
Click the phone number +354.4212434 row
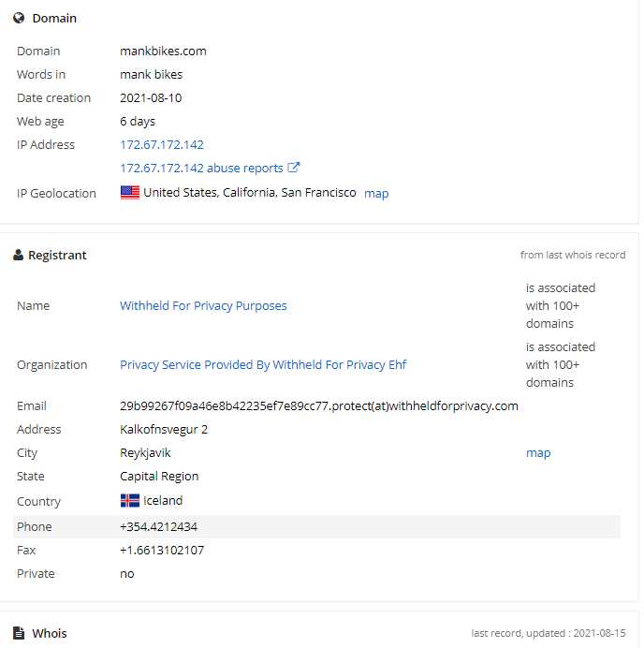[316, 526]
